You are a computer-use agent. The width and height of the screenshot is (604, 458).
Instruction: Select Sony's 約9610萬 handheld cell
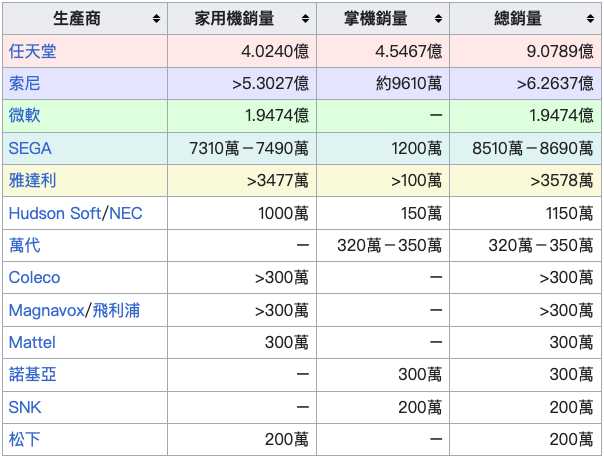pyautogui.click(x=383, y=84)
